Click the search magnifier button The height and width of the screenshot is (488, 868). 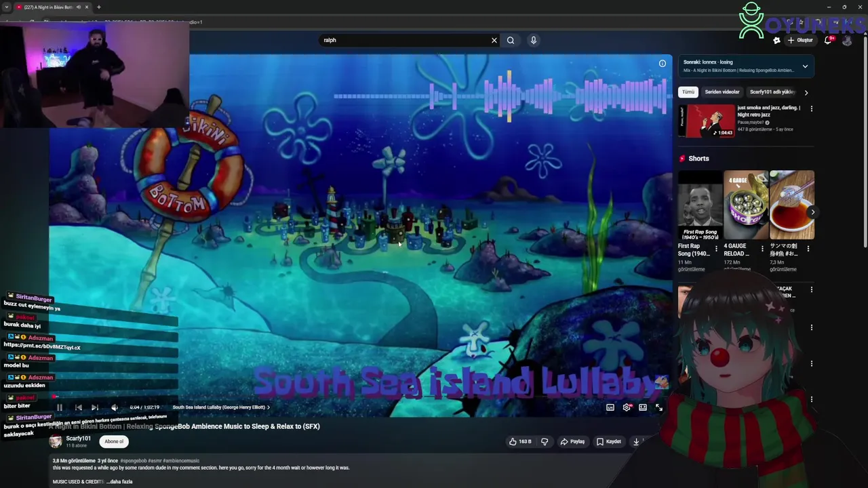pyautogui.click(x=511, y=40)
